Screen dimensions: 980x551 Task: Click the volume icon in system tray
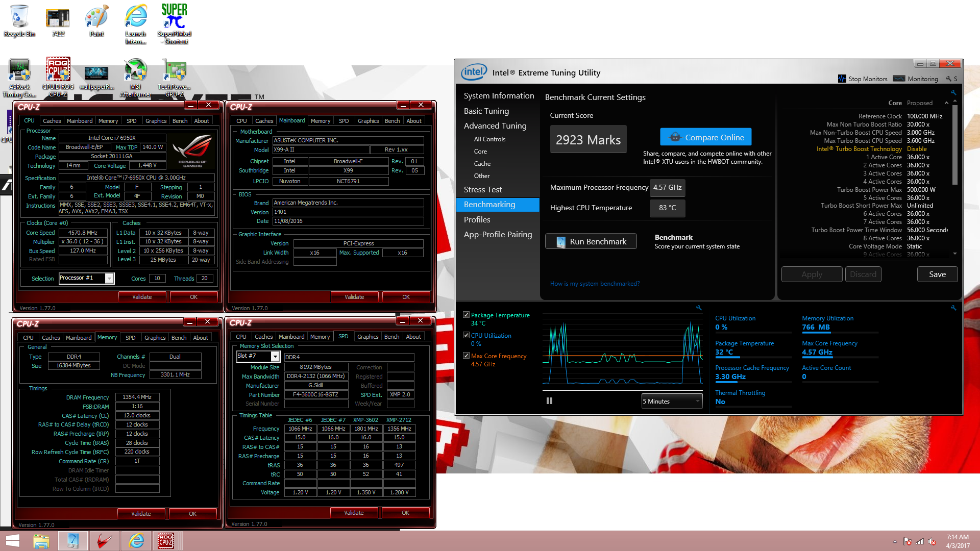pos(932,541)
